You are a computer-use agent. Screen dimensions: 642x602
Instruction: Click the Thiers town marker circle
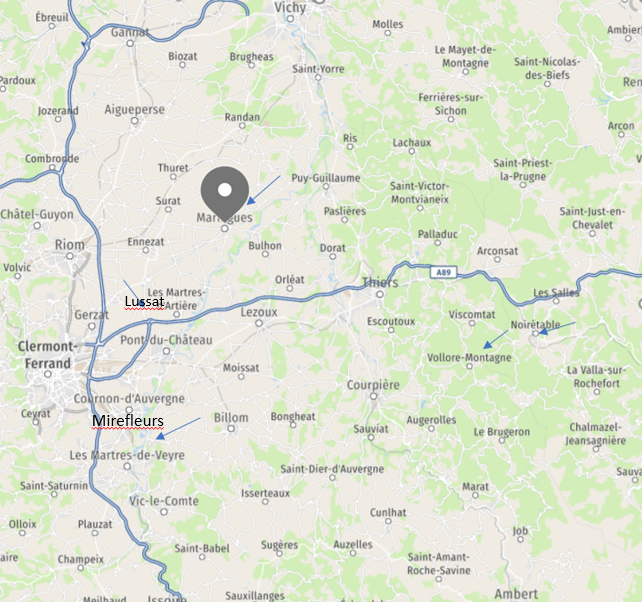point(380,294)
